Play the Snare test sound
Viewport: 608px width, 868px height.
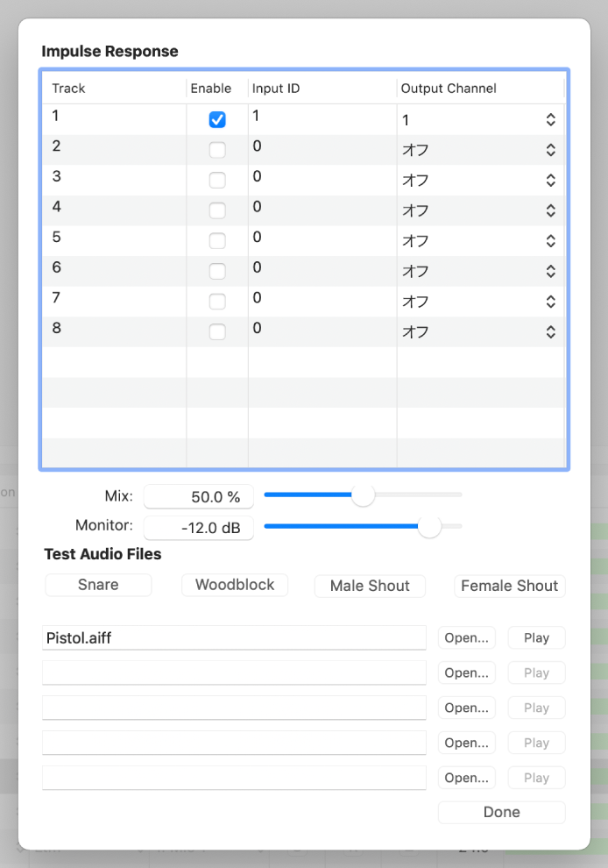coord(98,585)
